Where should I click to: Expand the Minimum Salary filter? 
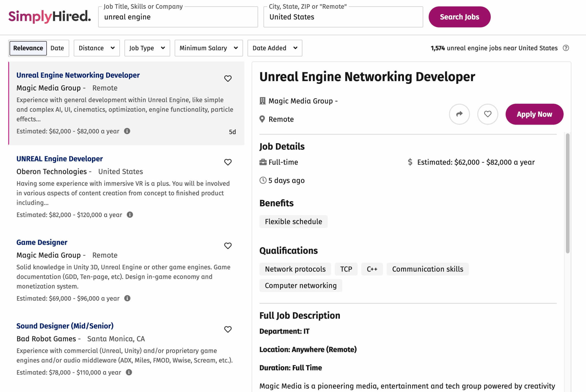[208, 48]
